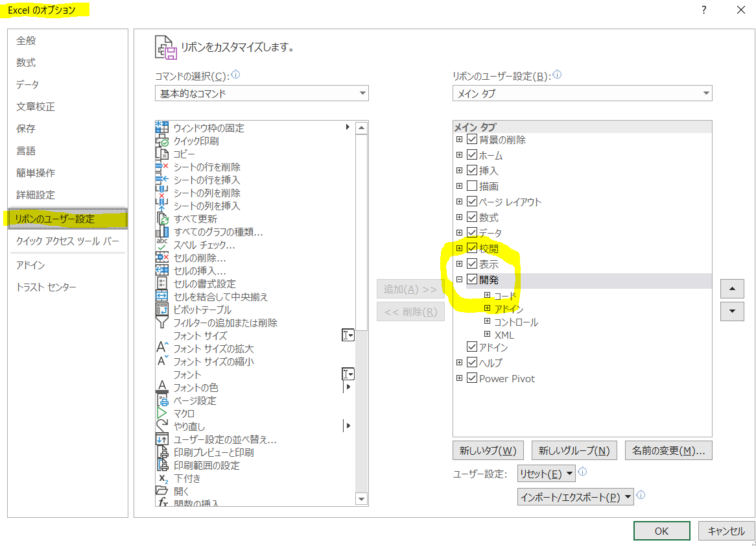Viewport: 756px width, 547px height.
Task: Click the キャンセル button
Action: [x=726, y=531]
